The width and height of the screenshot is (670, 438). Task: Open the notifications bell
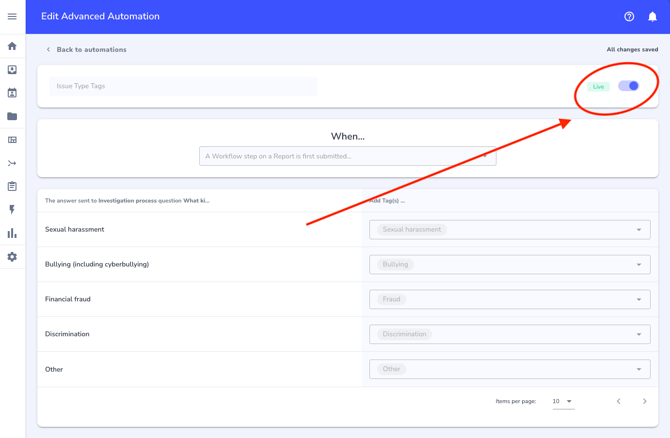652,16
